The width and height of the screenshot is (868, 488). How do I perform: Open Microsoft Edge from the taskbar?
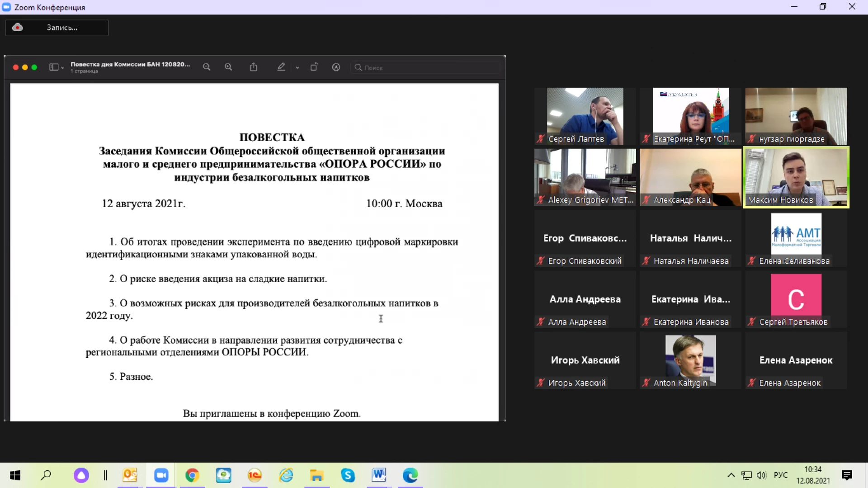[410, 475]
